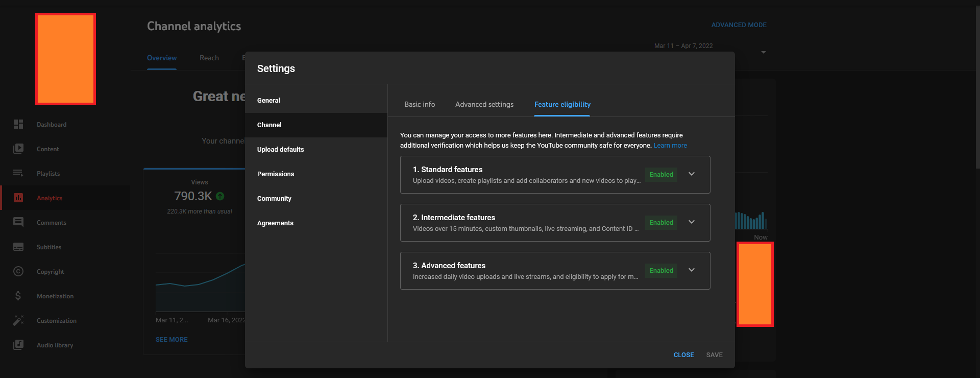Viewport: 980px width, 378px height.
Task: Click the Content label in sidebar
Action: pos(48,149)
